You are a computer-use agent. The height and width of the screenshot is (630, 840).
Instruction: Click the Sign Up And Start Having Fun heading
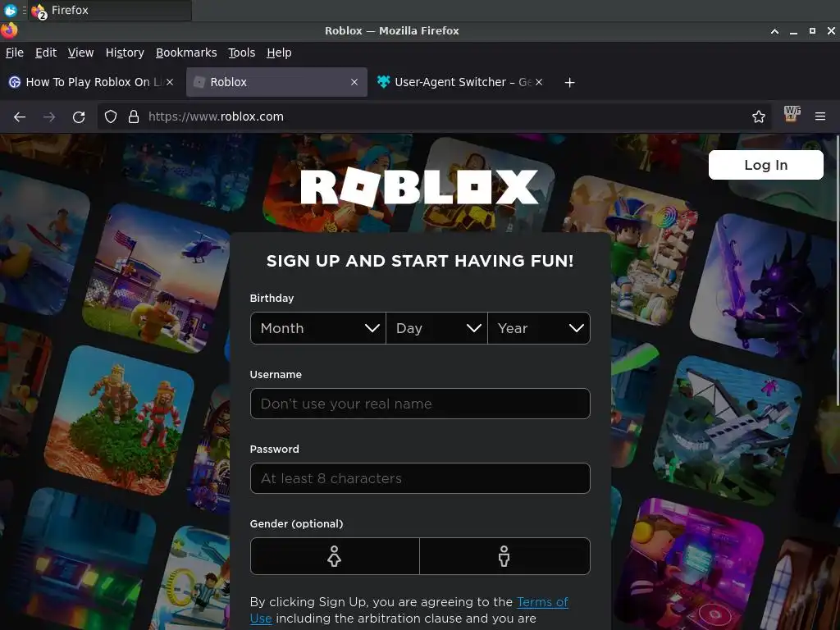tap(420, 261)
